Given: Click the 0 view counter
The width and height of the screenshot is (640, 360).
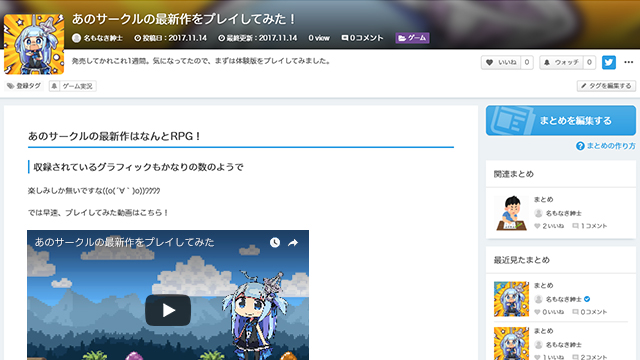Looking at the screenshot, I should [x=319, y=38].
